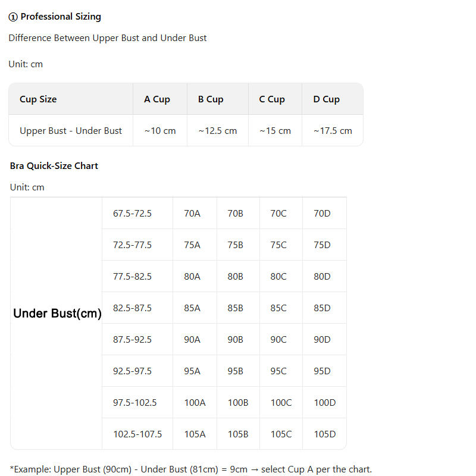Click the 87.5-92.5 under bust range
Screen dimensions: 476x476
pos(133,339)
